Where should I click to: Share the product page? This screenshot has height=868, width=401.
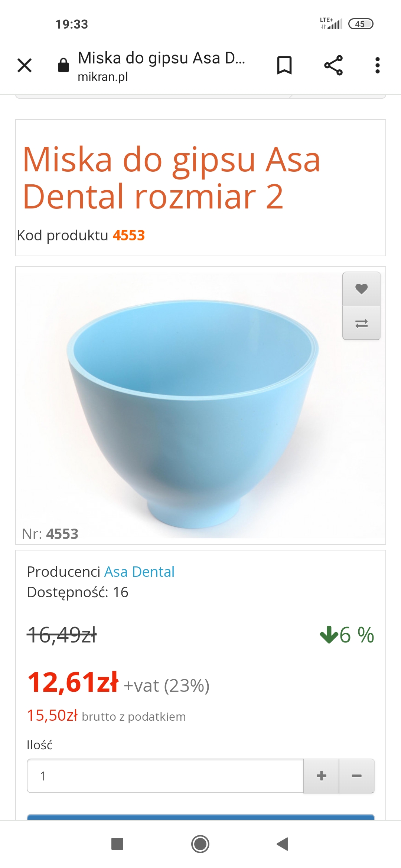click(333, 66)
